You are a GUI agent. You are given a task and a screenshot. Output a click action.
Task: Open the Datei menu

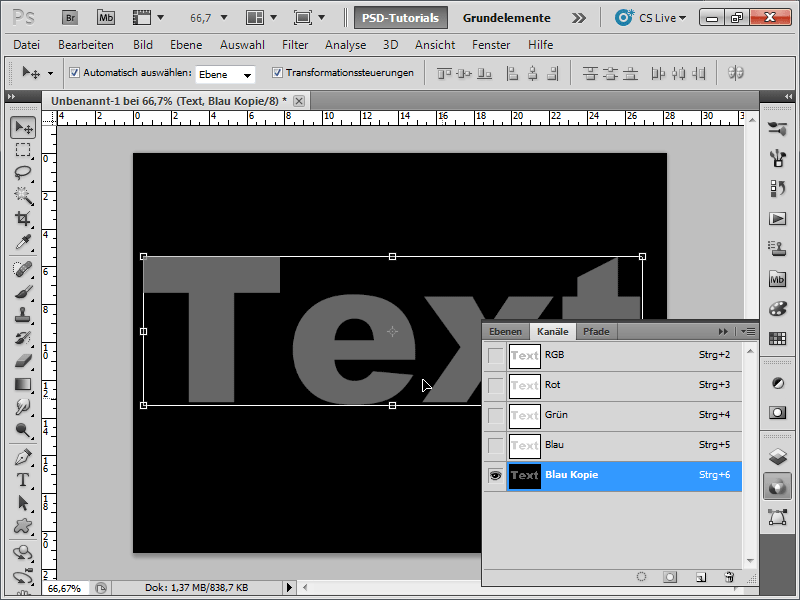27,45
